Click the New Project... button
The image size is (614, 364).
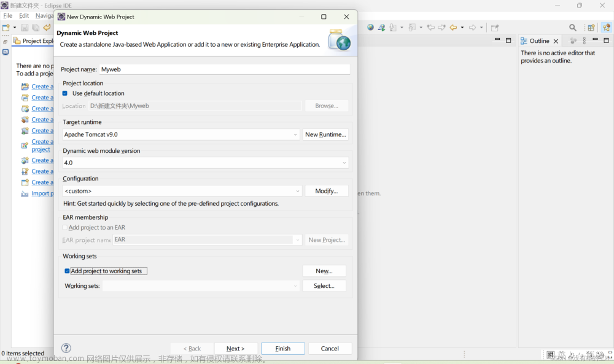pyautogui.click(x=327, y=239)
